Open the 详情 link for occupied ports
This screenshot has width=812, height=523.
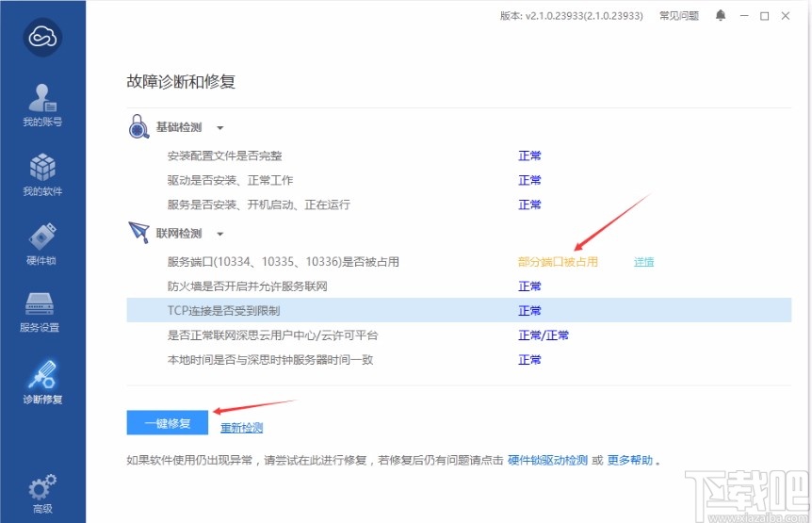pyautogui.click(x=643, y=262)
